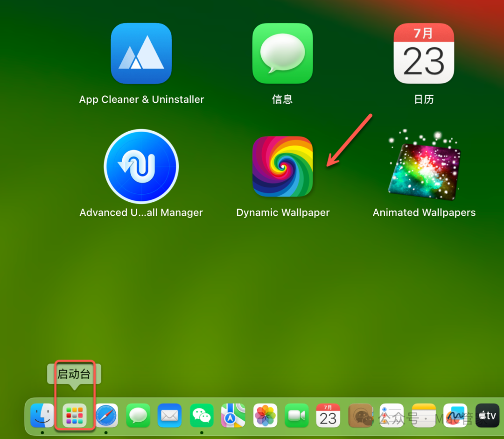
Task: Open Finder from the Dock
Action: tap(42, 415)
